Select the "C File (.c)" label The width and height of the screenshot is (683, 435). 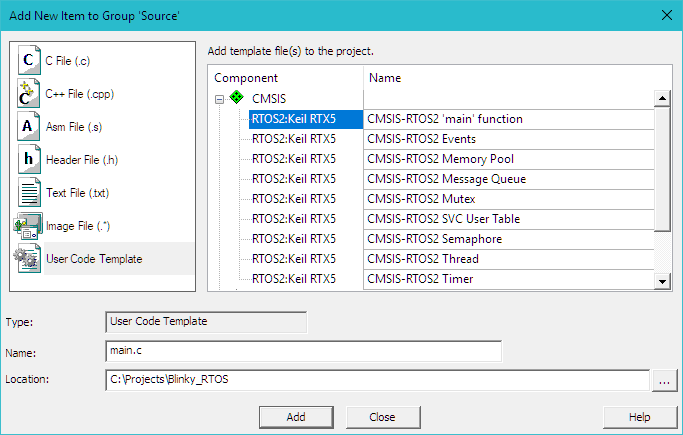coord(68,61)
